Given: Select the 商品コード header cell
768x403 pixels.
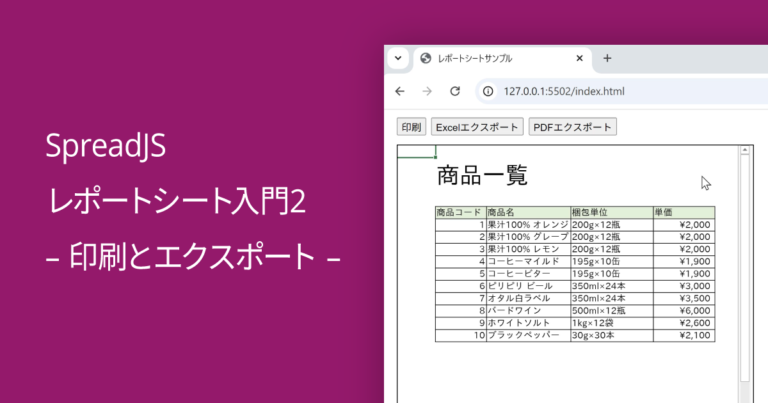Looking at the screenshot, I should pos(460,213).
